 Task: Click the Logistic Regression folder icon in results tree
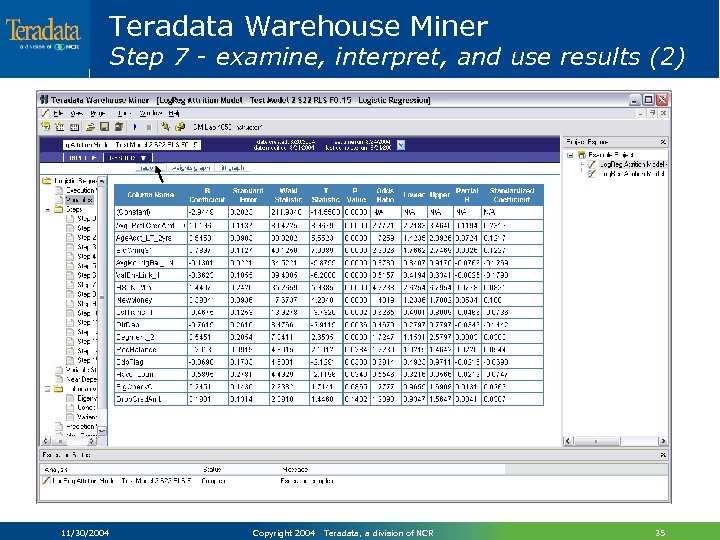(46, 180)
